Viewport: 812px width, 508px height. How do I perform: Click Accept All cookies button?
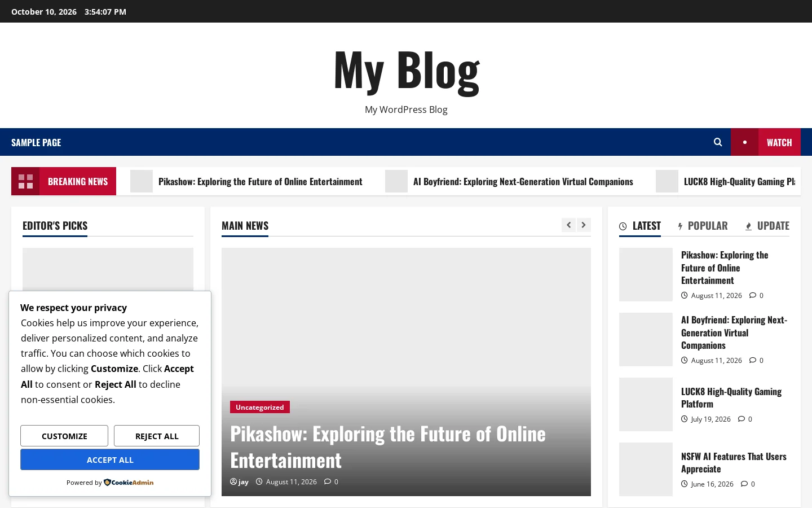(x=110, y=459)
